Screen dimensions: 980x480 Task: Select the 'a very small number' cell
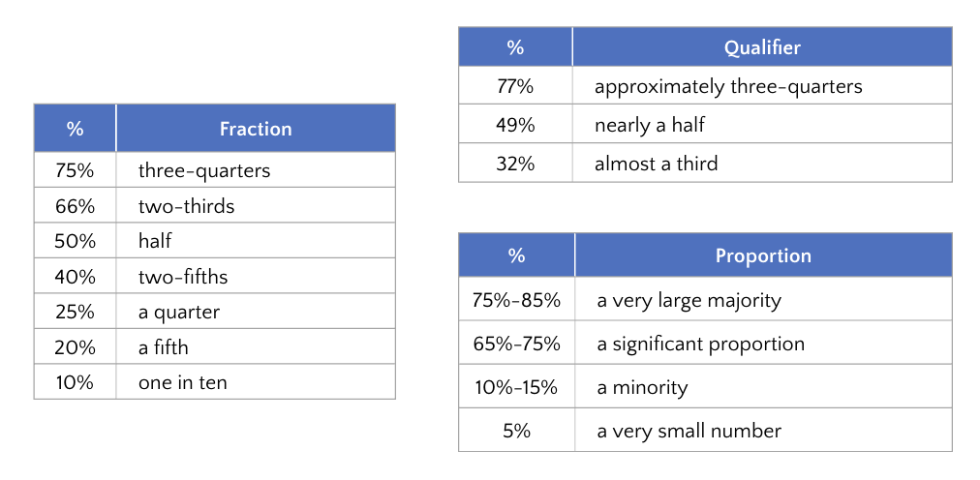click(689, 431)
